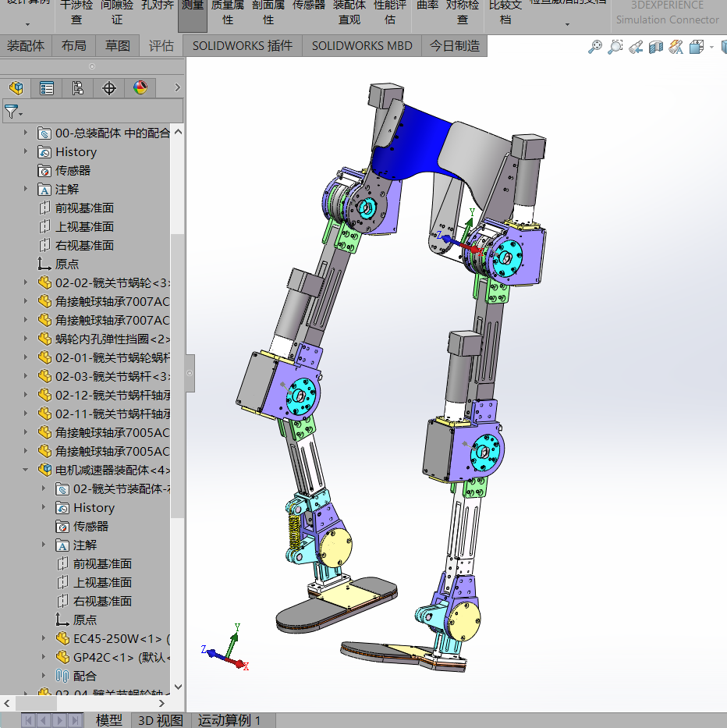Open the View Orientation dropdown arrow
This screenshot has width=727, height=728.
(710, 47)
